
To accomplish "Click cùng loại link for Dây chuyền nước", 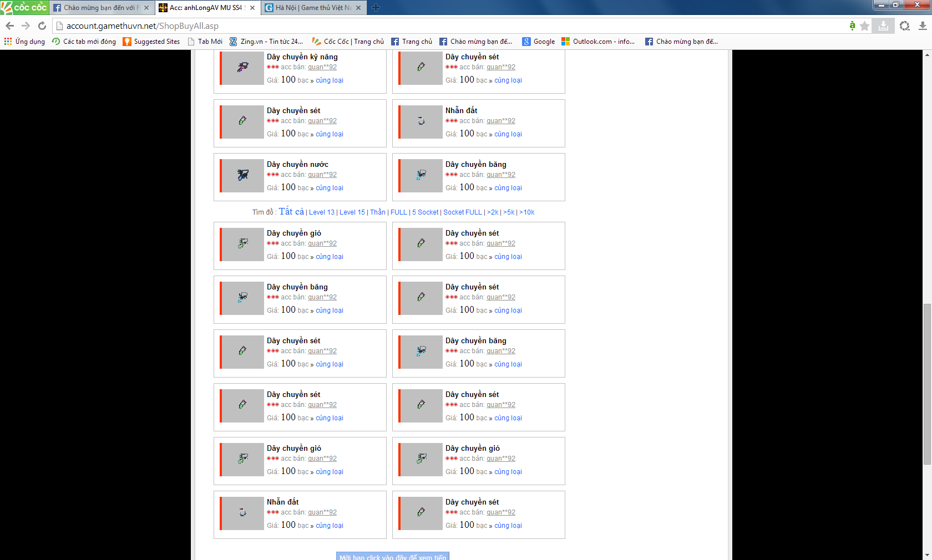I will coord(330,188).
